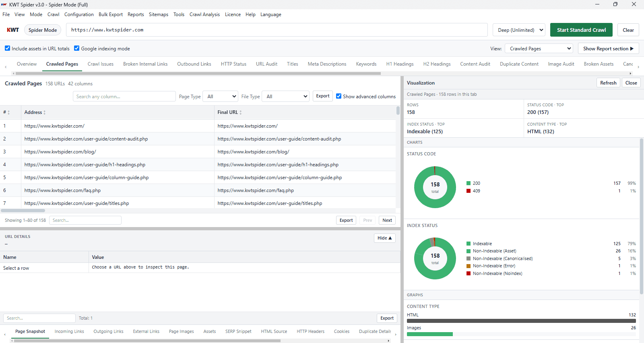Toggle Google indexing mode checkbox
The image size is (644, 343).
76,48
